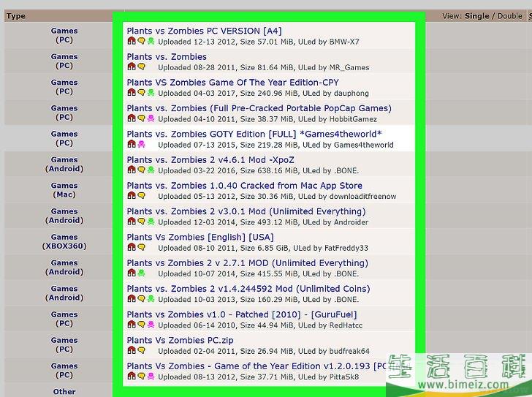The image size is (532, 397).
Task: Click Games (PC) category beside GuruFuel row
Action: [64, 319]
